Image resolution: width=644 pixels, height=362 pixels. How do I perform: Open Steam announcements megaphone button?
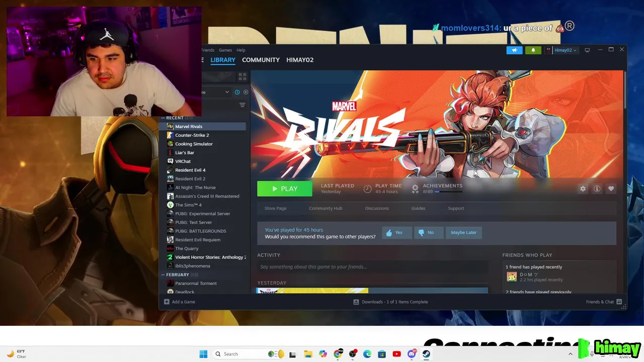tap(514, 50)
